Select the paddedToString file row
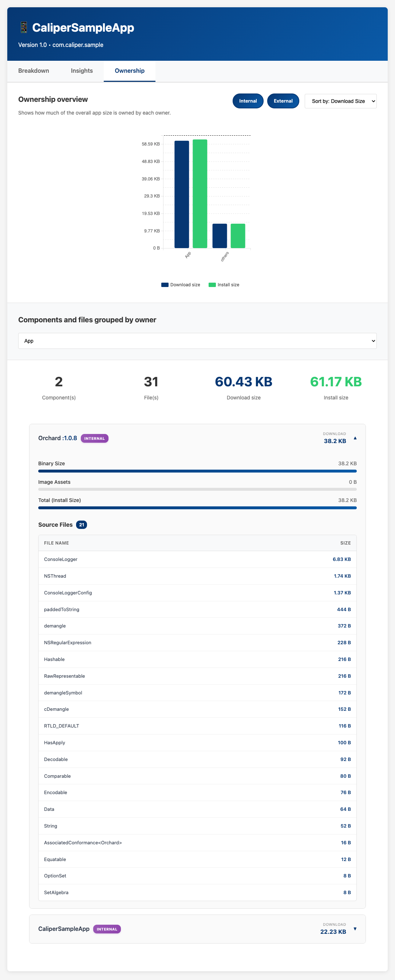This screenshot has height=980, width=395. click(197, 609)
